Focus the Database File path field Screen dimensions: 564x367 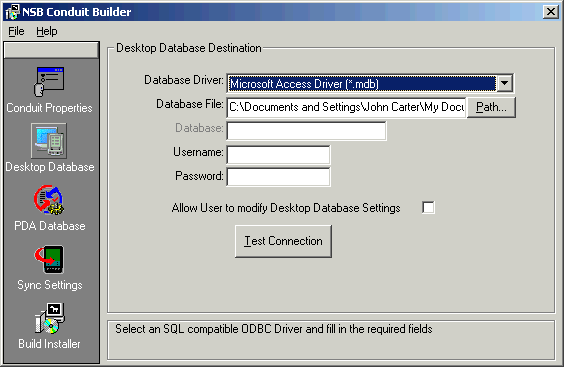346,107
